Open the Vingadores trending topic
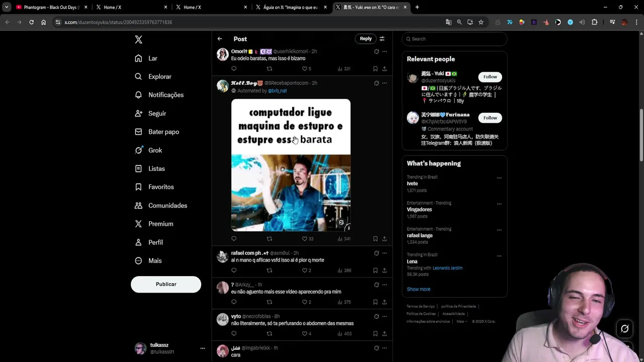Image resolution: width=644 pixels, height=362 pixels. 419,210
